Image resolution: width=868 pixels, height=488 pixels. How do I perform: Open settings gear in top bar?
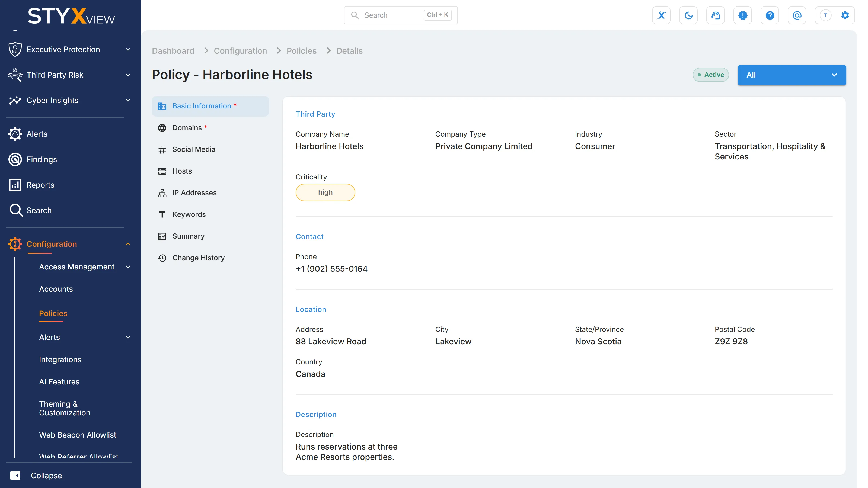[x=845, y=15]
